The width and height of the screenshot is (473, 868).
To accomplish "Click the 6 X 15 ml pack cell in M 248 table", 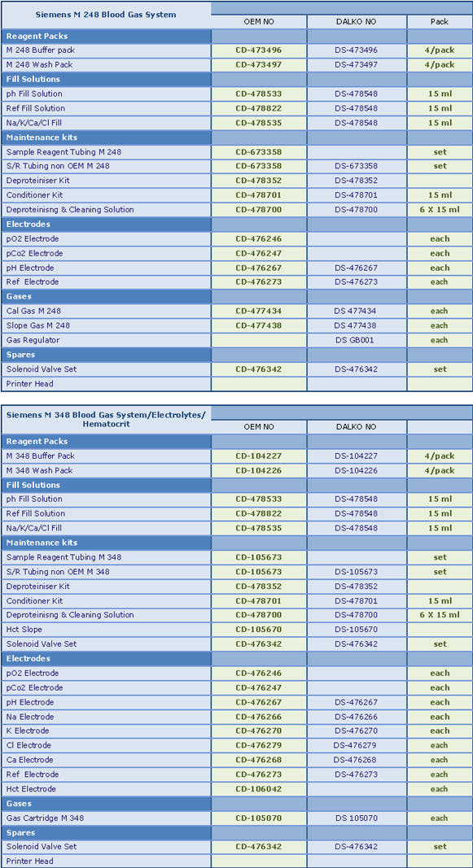I will click(x=440, y=210).
